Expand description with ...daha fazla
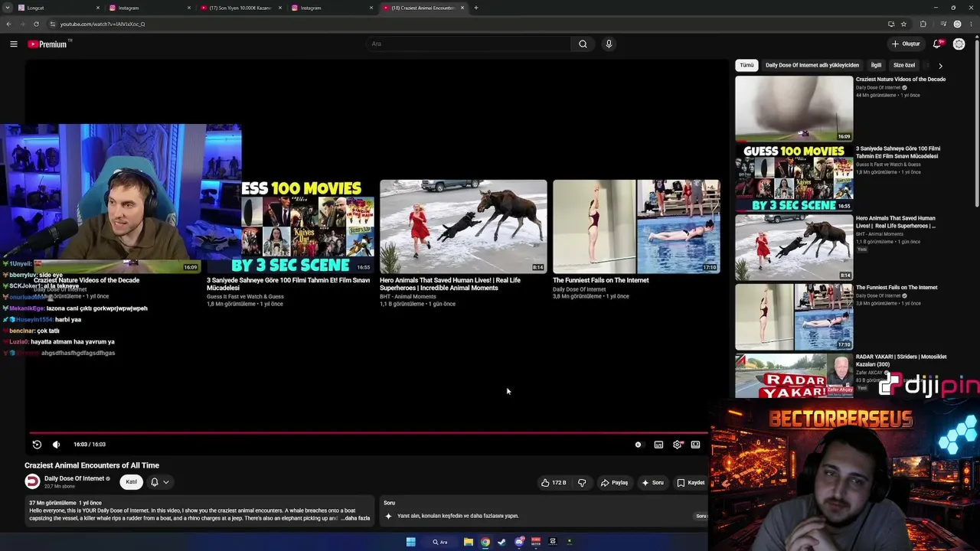Image resolution: width=980 pixels, height=551 pixels. (x=355, y=518)
